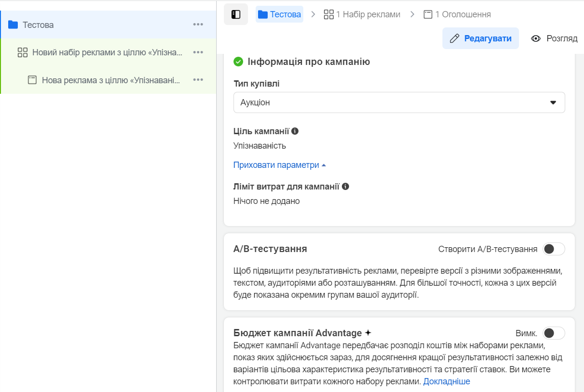Click the ad set grid icon in breadcrumb

329,14
